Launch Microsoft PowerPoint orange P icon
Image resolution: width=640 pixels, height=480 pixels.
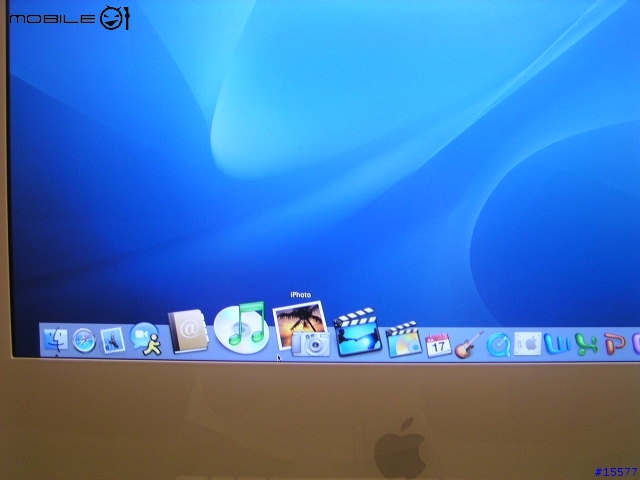tap(615, 343)
